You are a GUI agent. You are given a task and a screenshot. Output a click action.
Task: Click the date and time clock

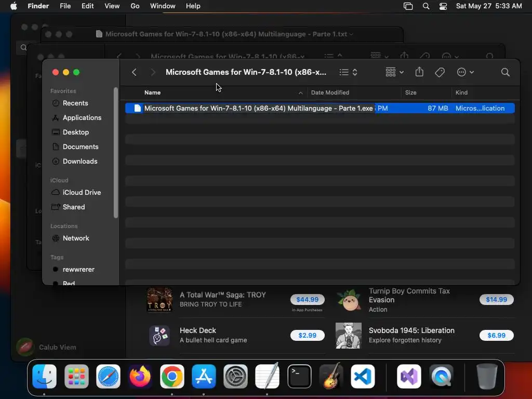[x=489, y=6]
